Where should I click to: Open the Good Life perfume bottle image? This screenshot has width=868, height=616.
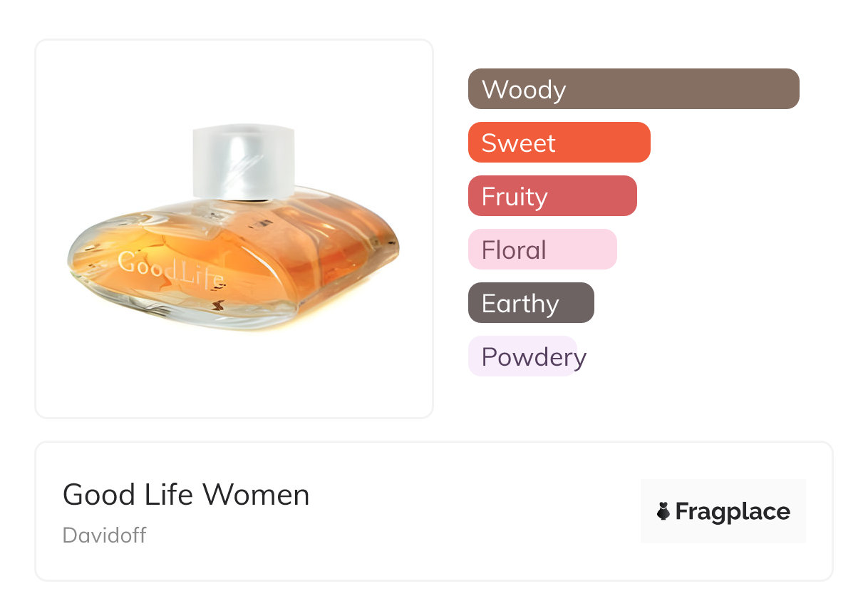point(234,228)
